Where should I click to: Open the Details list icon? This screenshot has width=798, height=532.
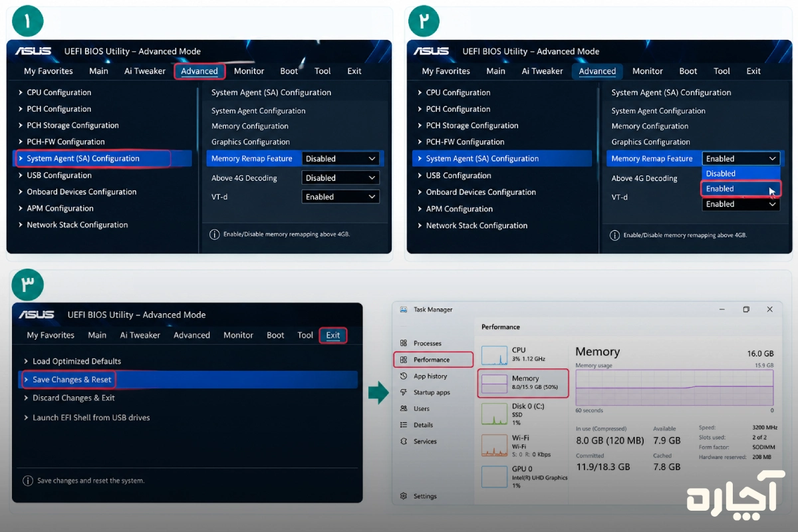point(404,425)
